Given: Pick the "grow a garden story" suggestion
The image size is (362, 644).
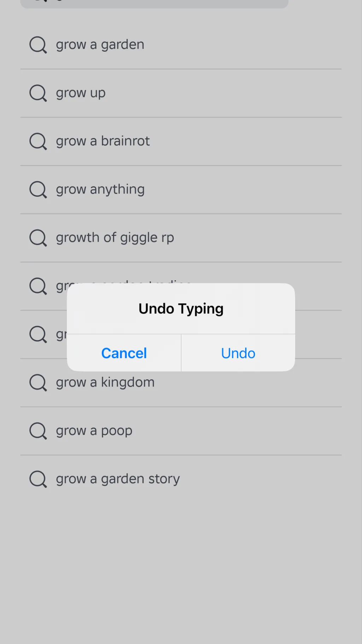Looking at the screenshot, I should 118,479.
